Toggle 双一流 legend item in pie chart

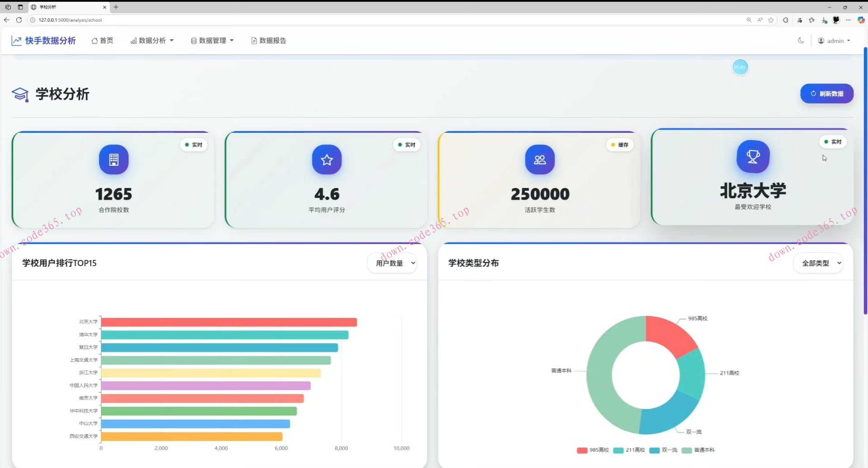(x=663, y=450)
